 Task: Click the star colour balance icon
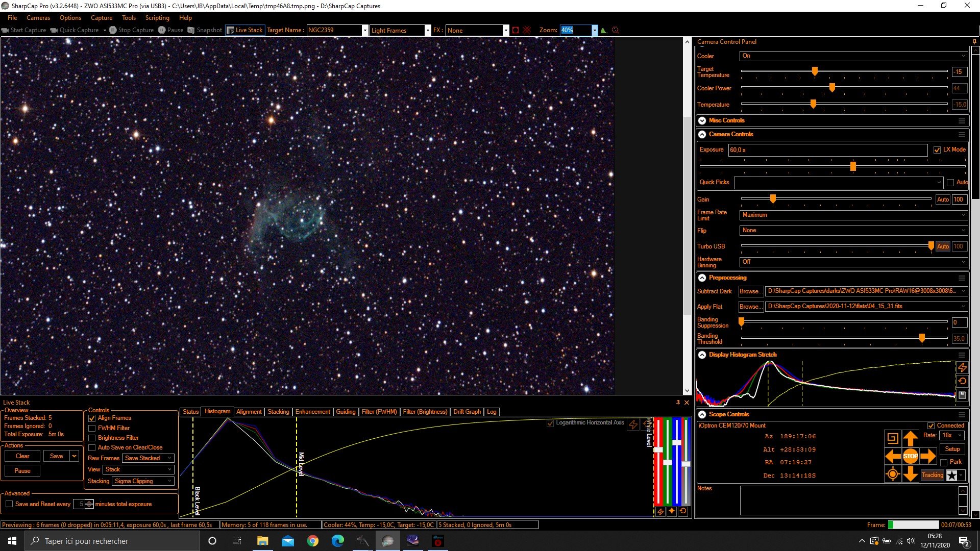coord(672,511)
